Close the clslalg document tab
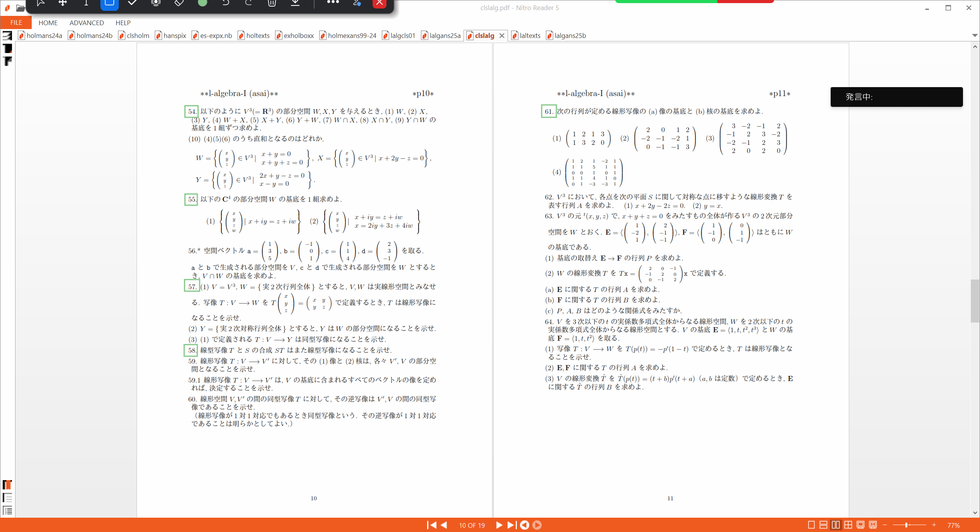 click(x=502, y=36)
